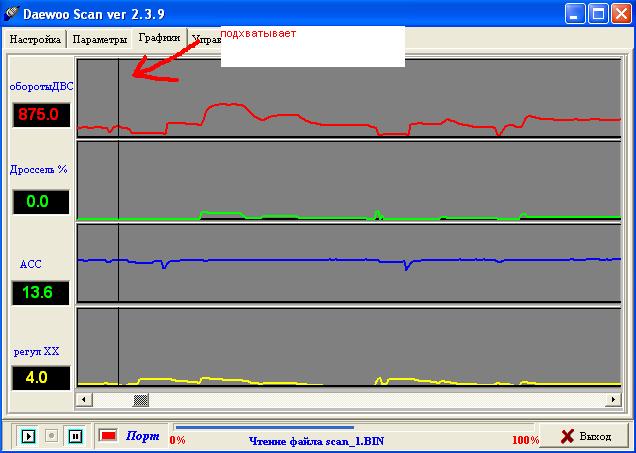
Task: Click the red port indicator icon
Action: tap(108, 436)
